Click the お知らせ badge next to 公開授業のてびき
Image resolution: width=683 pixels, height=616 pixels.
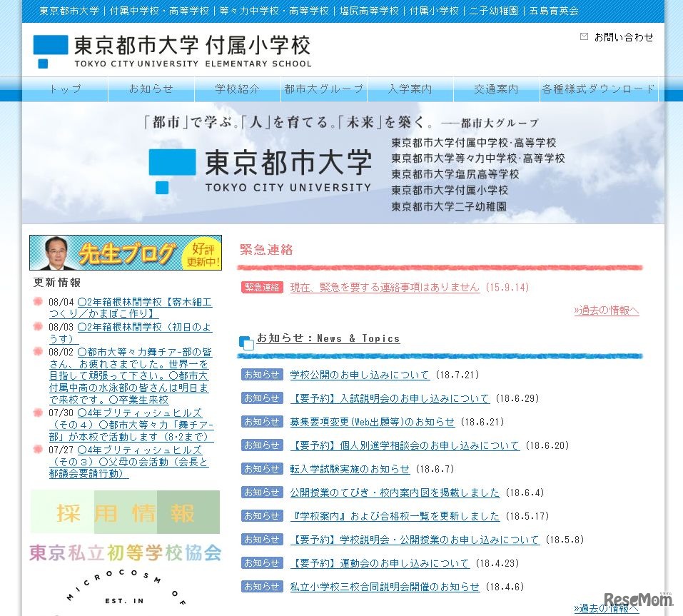(x=262, y=493)
